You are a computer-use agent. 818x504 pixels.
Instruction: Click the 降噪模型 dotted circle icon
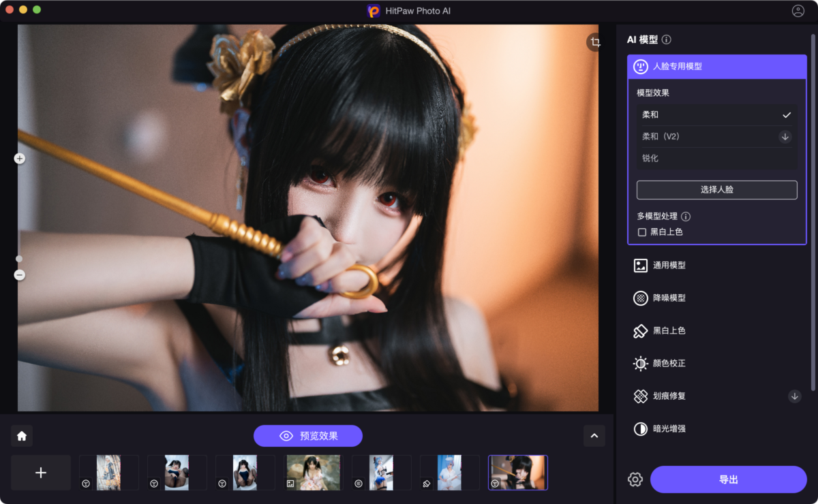pos(641,298)
